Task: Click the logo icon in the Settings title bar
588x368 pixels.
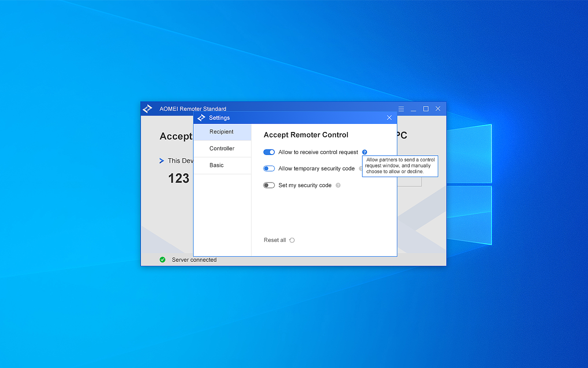Action: tap(201, 118)
